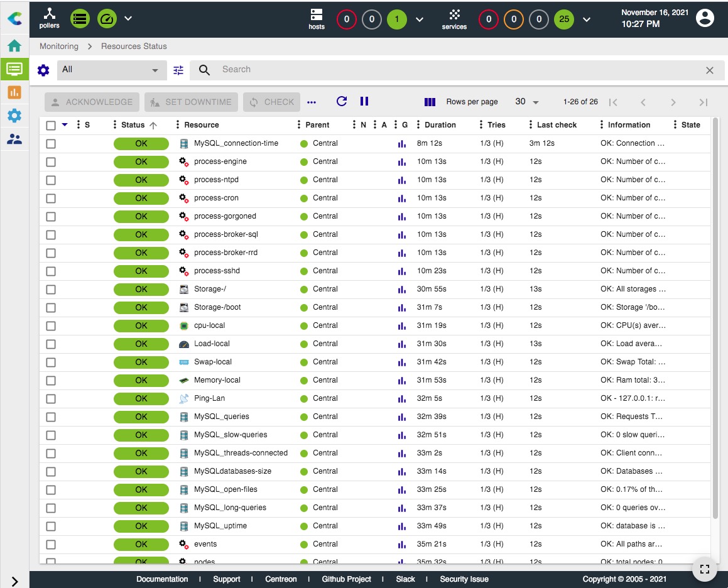Open the All filter dropdown
728x588 pixels.
tap(111, 70)
